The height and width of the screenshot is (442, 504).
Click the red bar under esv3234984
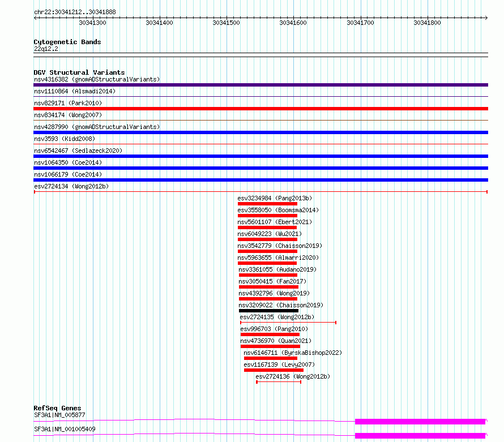[x=267, y=204]
